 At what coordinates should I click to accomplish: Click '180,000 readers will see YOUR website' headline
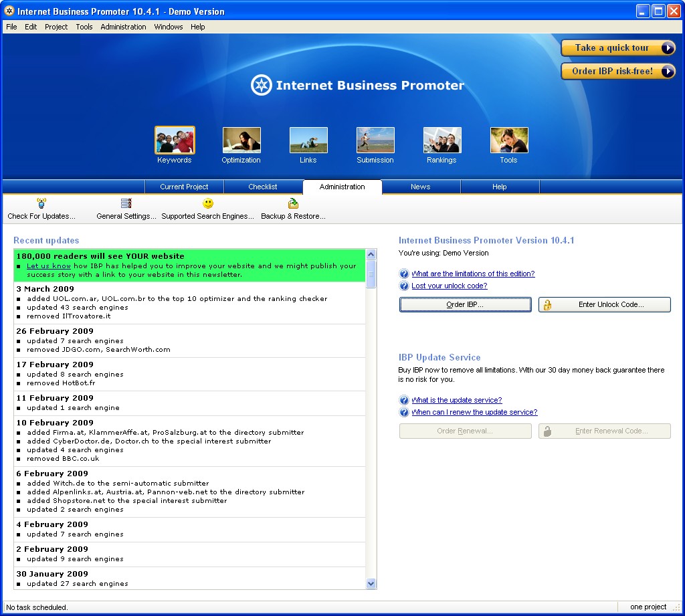[100, 256]
